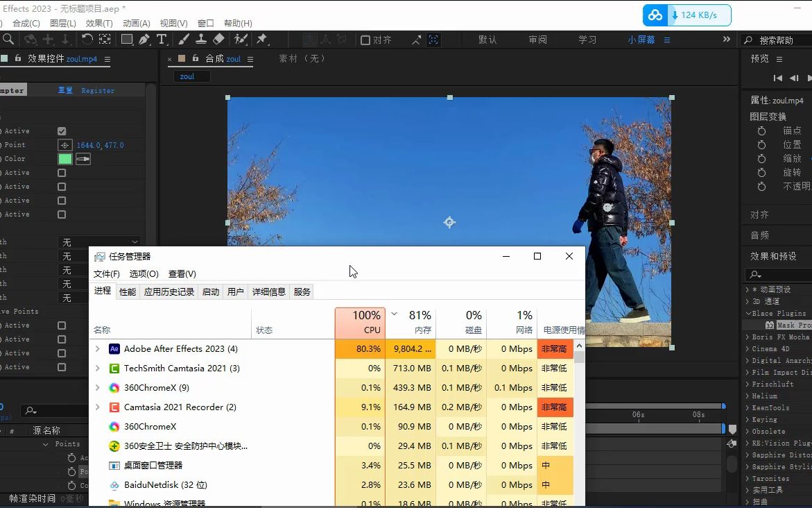The width and height of the screenshot is (812, 508).
Task: Select the Type tool
Action: tap(161, 40)
